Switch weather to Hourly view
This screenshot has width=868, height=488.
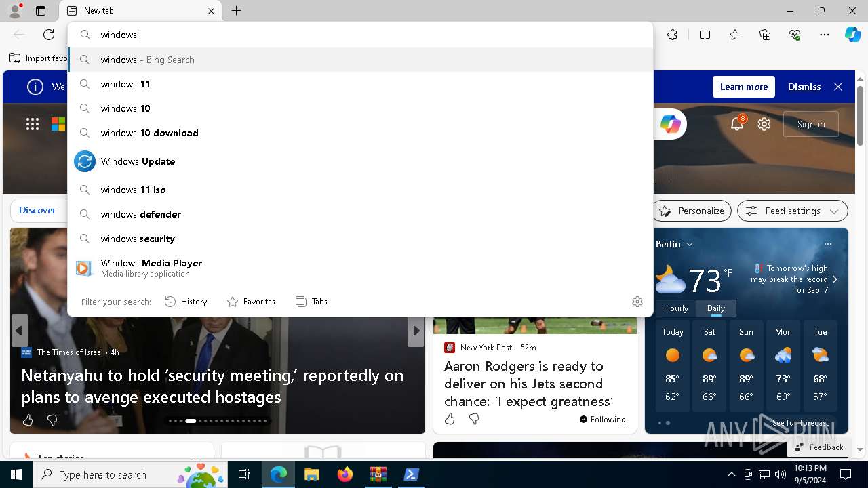(676, 308)
